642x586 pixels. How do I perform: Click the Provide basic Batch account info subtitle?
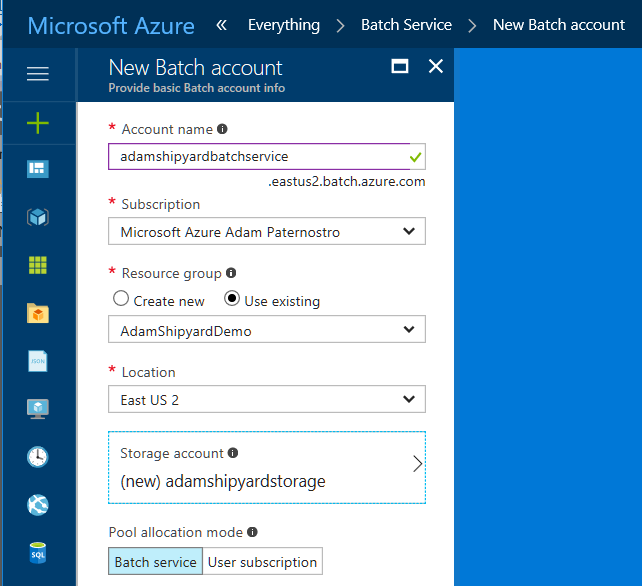pyautogui.click(x=197, y=88)
